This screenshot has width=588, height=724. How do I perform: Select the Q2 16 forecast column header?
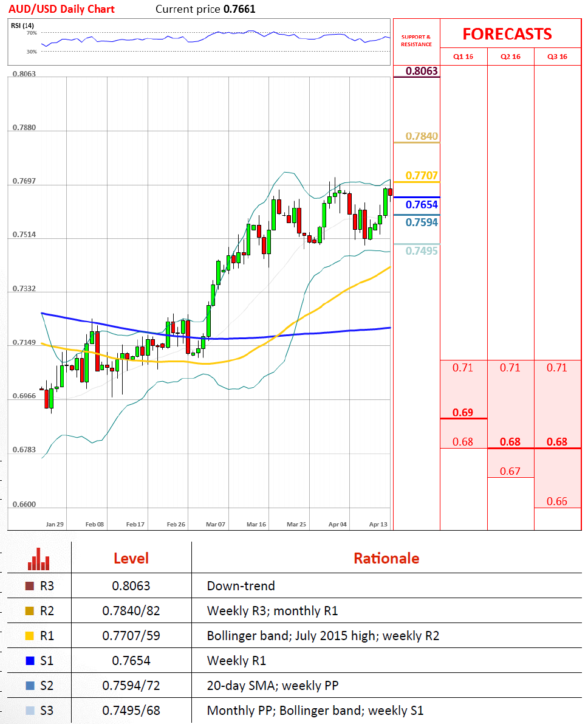[510, 57]
